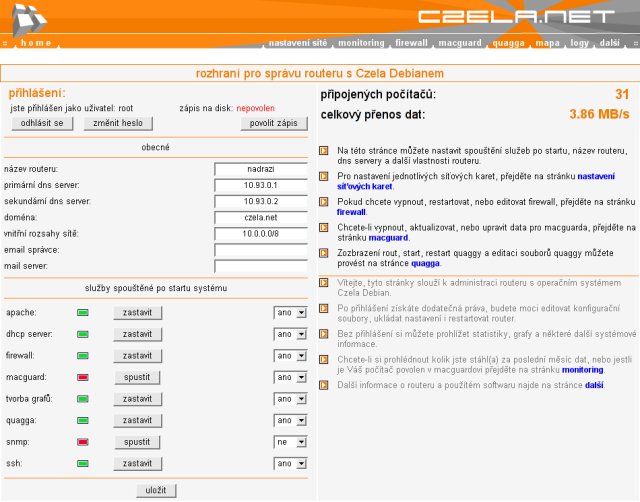Expand the snmp startup dropdown showing ne
640x502 pixels.
[290, 442]
